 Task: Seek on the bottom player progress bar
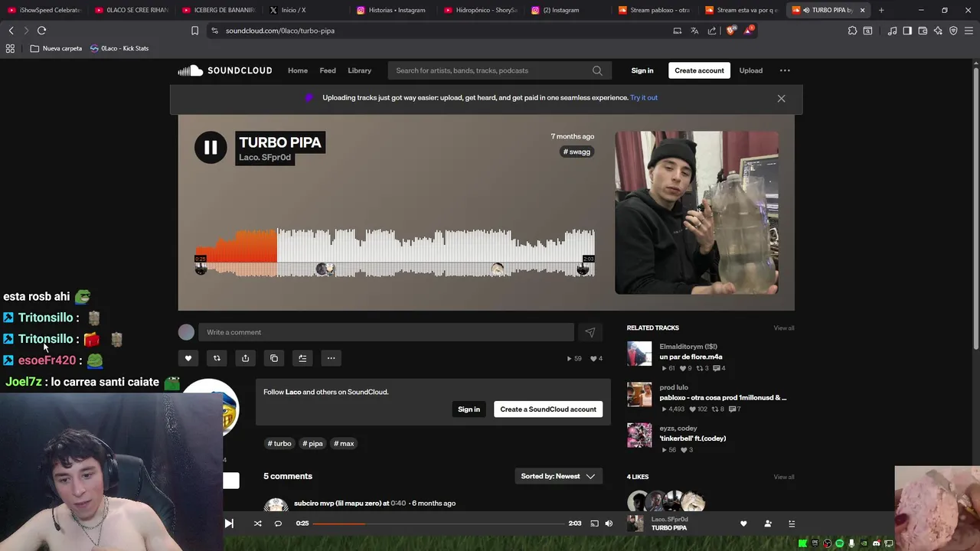tap(438, 523)
